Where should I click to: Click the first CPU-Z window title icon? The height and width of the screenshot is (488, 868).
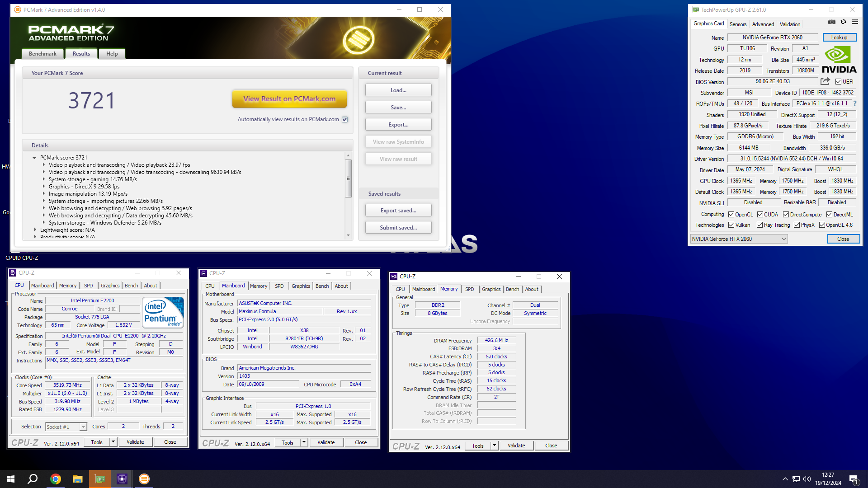13,273
